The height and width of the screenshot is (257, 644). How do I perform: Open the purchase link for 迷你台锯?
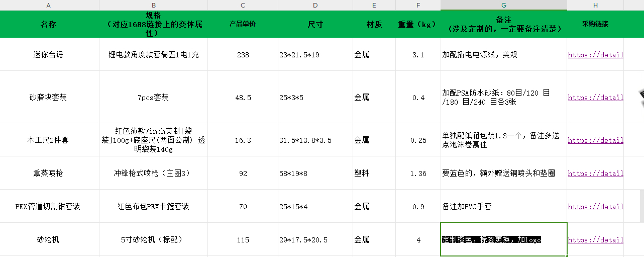(595, 55)
